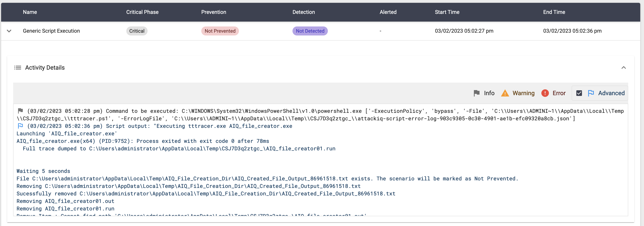Click the Critical phase badge

point(136,31)
